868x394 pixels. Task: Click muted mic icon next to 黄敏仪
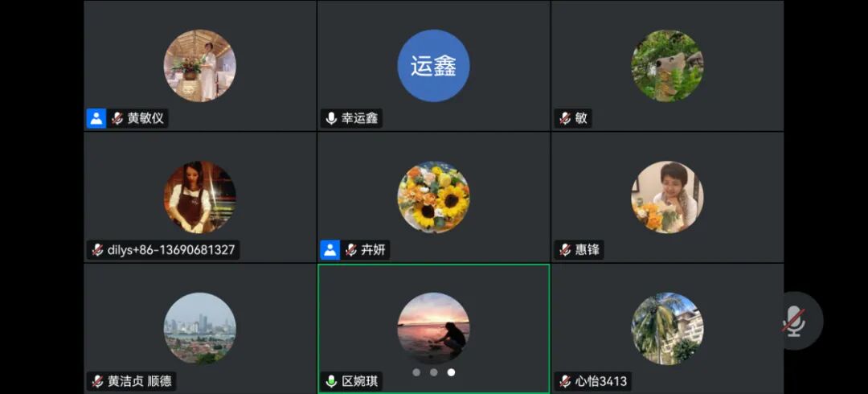click(x=117, y=118)
